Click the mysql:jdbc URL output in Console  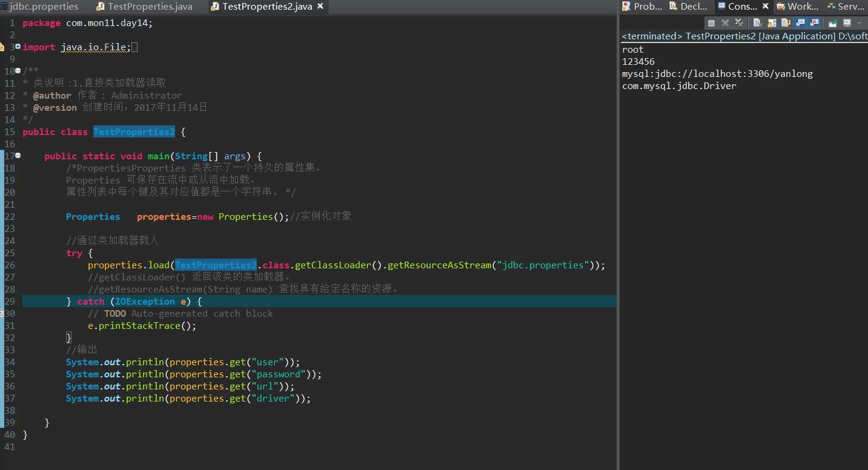pos(717,74)
